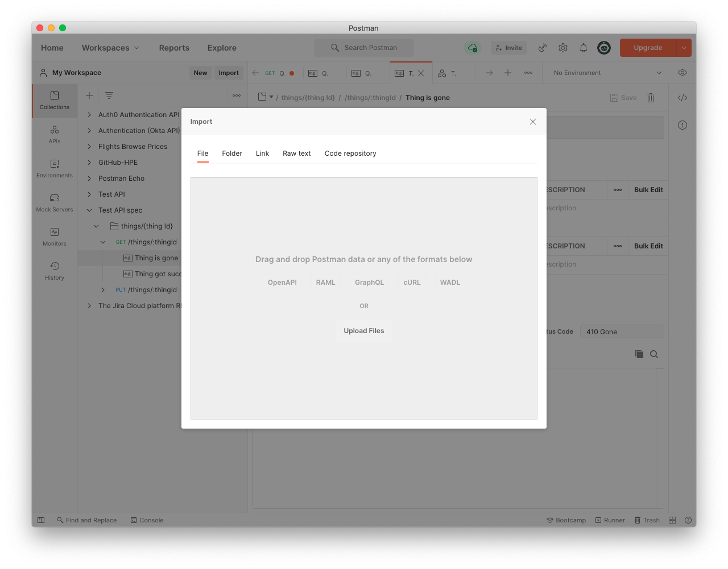This screenshot has height=569, width=728.
Task: Open the info panel icon
Action: coord(682,125)
